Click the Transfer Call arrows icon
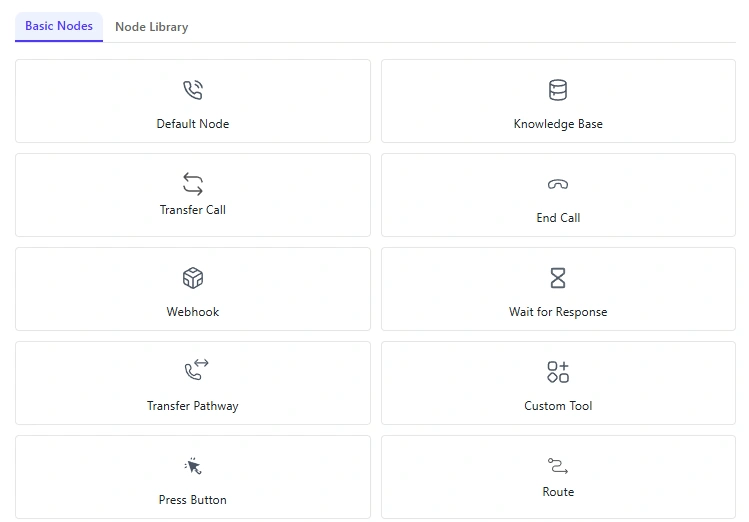The height and width of the screenshot is (522, 749). point(193,183)
